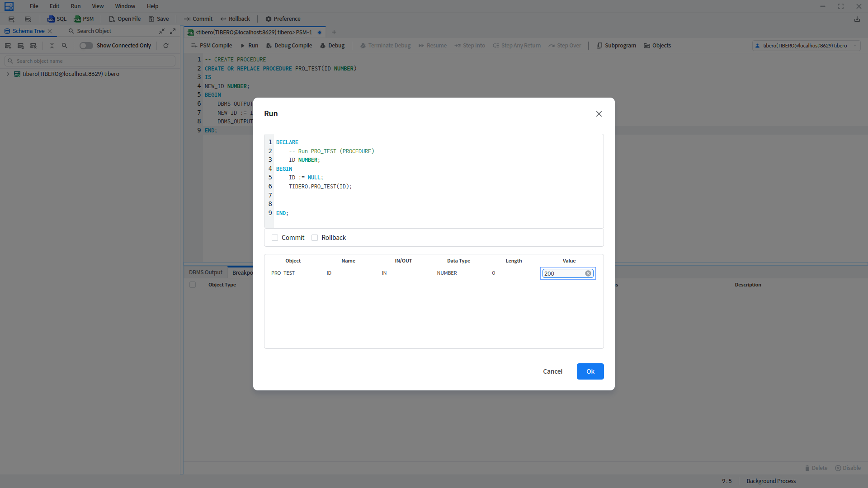Click refresh icon in Schema Tree
The width and height of the screenshot is (868, 488).
[166, 46]
